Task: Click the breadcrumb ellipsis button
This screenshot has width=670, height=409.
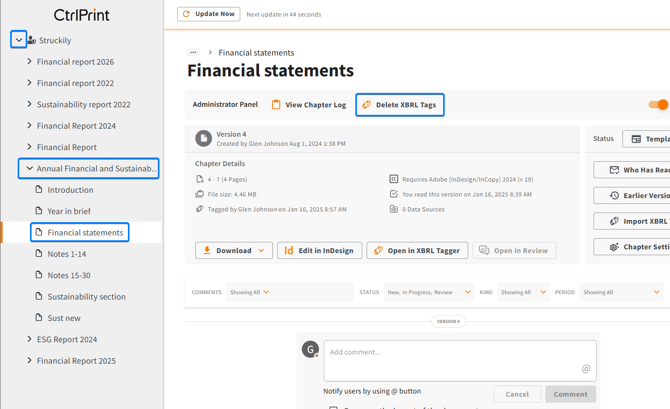Action: [193, 52]
